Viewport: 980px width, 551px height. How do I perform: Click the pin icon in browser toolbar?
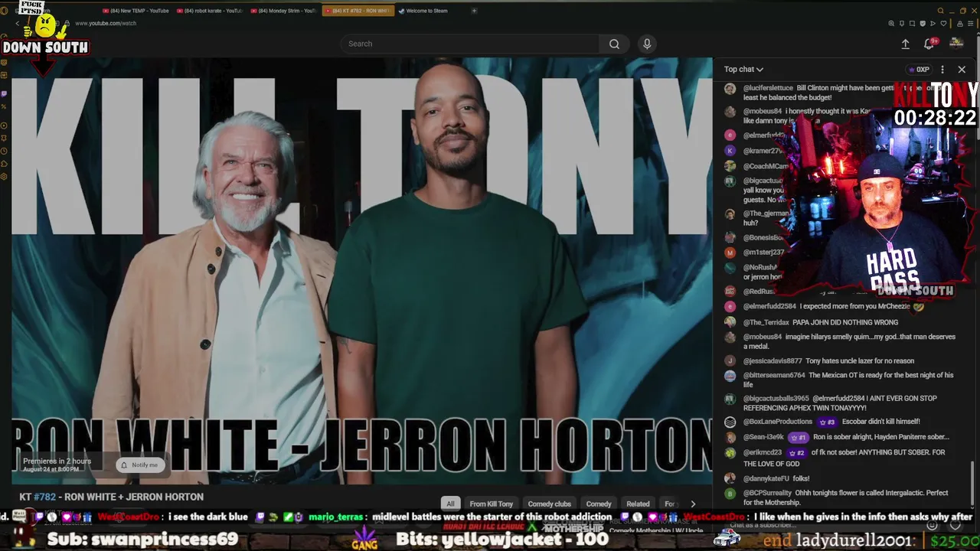coord(902,24)
